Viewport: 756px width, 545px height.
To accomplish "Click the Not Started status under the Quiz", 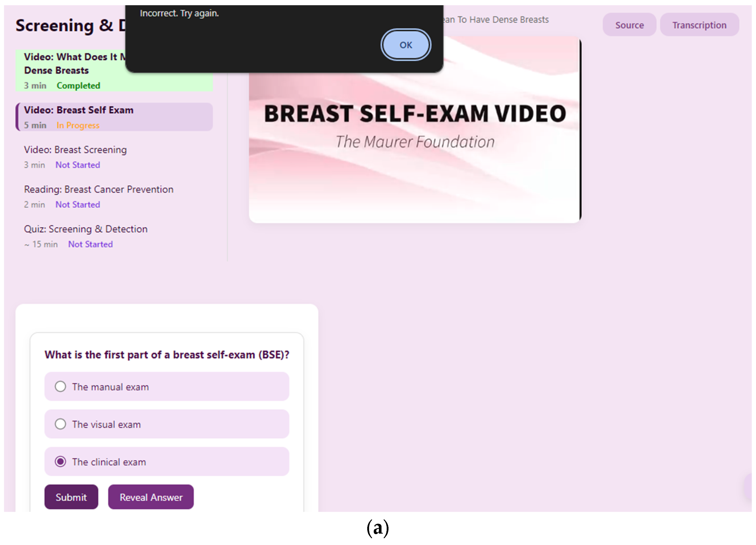I will tap(90, 244).
